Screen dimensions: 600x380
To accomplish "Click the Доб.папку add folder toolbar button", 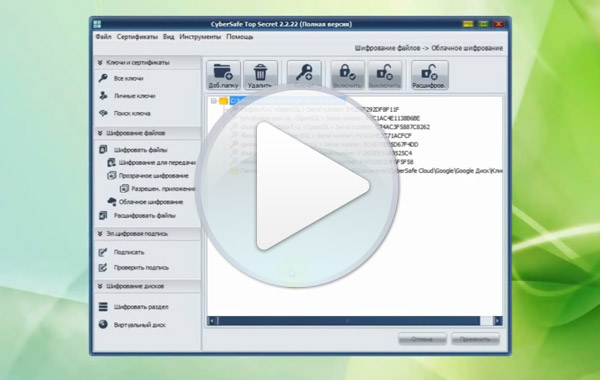I will pyautogui.click(x=223, y=75).
